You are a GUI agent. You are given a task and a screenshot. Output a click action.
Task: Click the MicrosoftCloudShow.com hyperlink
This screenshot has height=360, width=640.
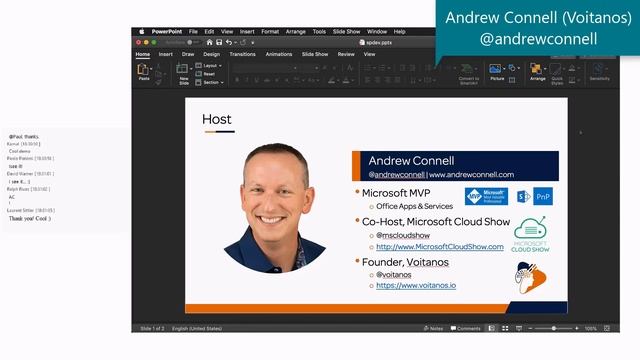point(440,247)
